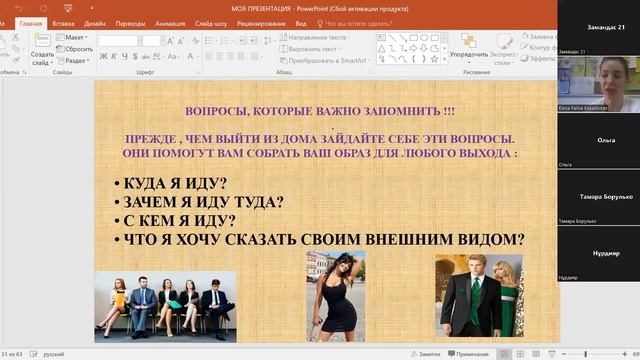Switch to reading view icon
Viewport: 640px width, 360px height.
536,354
